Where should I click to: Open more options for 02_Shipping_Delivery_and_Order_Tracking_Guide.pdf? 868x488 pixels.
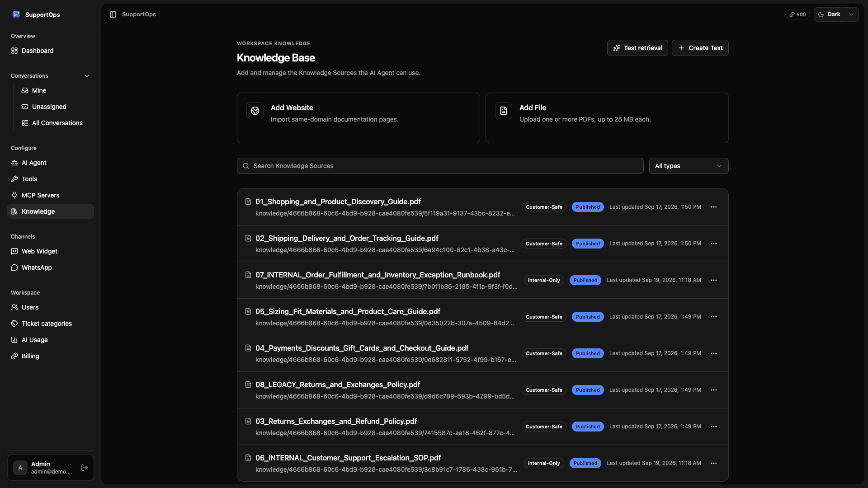[714, 244]
